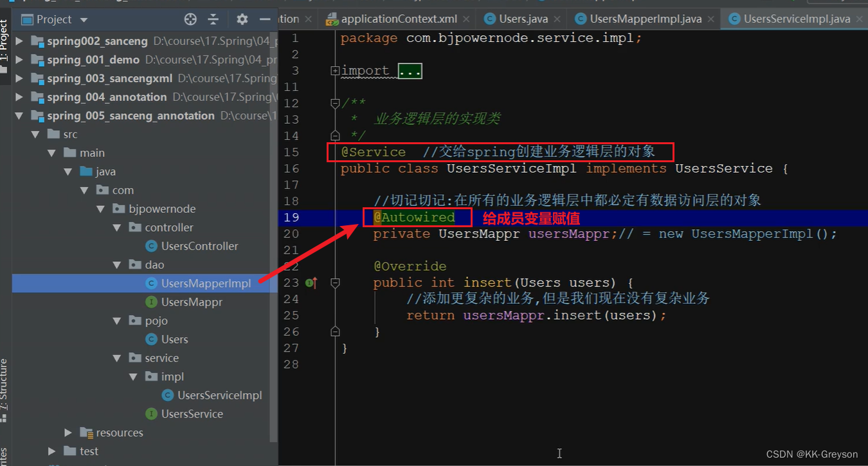The width and height of the screenshot is (868, 466).
Task: Hide the Project panel with minus icon
Action: (x=264, y=19)
